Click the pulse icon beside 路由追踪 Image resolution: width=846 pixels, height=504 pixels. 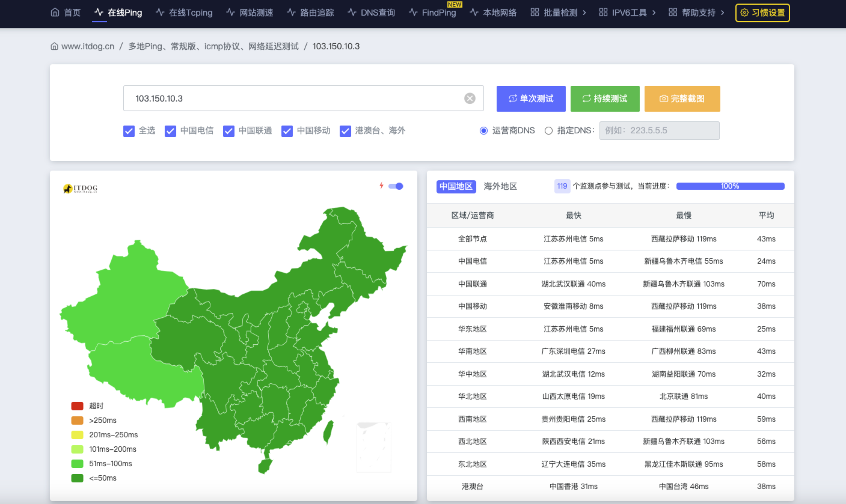point(291,12)
